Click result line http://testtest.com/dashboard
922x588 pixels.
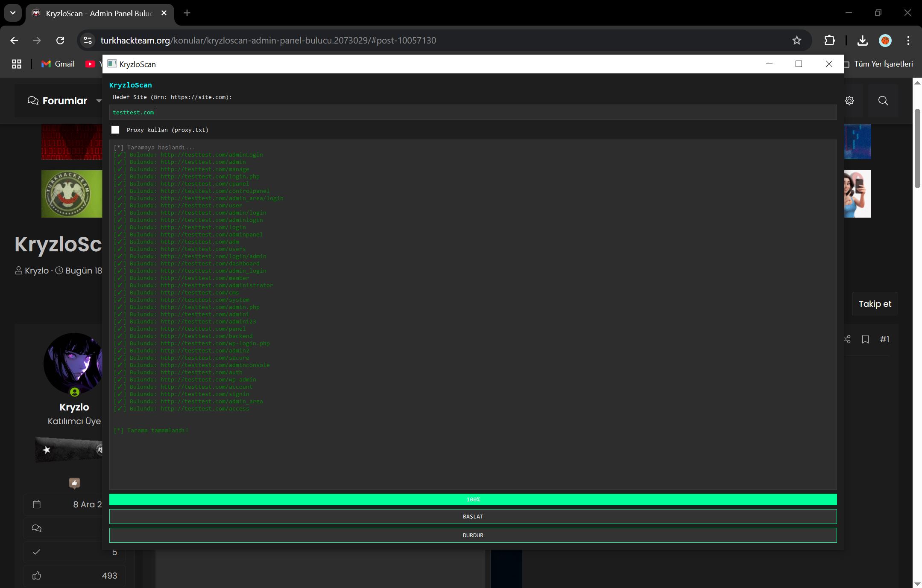click(187, 264)
